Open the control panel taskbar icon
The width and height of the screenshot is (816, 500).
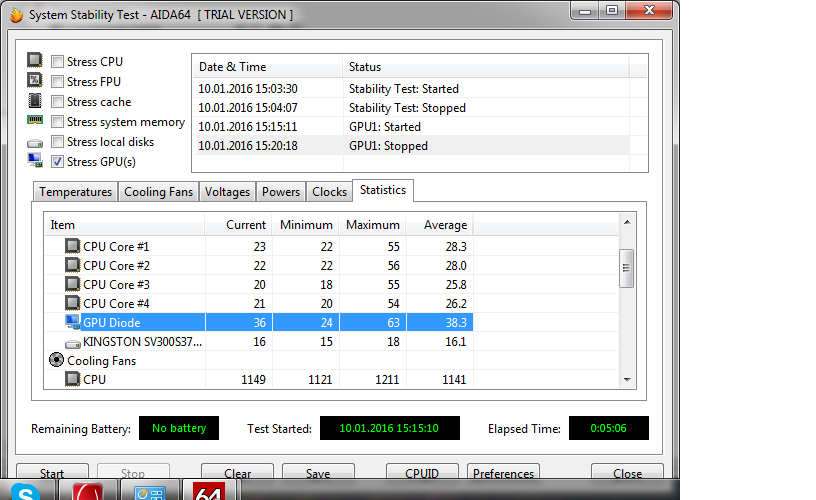pos(150,492)
